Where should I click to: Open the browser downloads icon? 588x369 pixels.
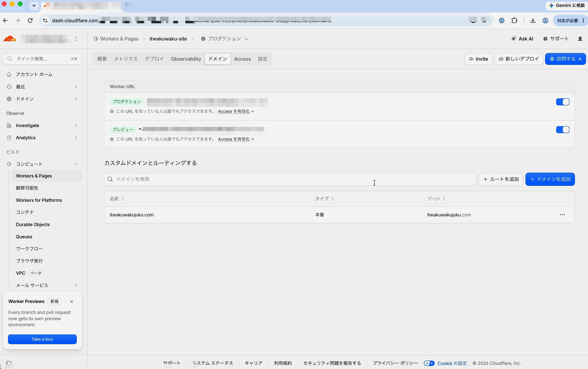(x=533, y=21)
